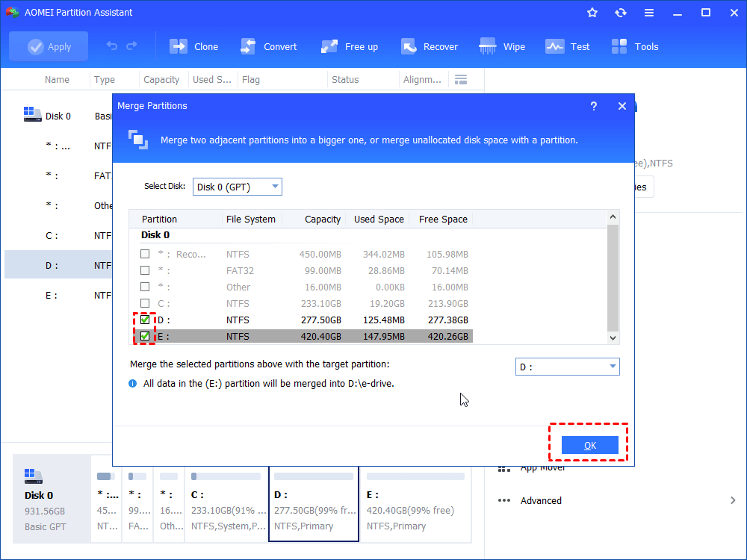
Task: Click the Disk 0 group header in dialog
Action: [x=155, y=234]
